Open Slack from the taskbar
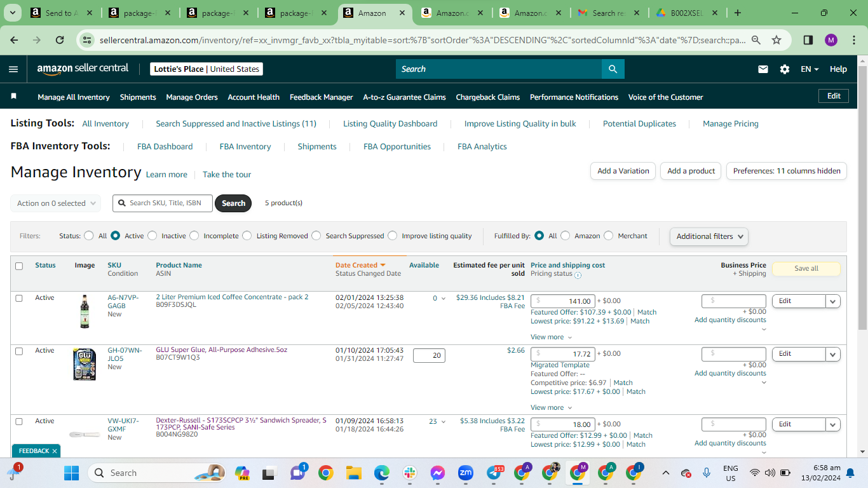The image size is (868, 488). click(x=409, y=473)
